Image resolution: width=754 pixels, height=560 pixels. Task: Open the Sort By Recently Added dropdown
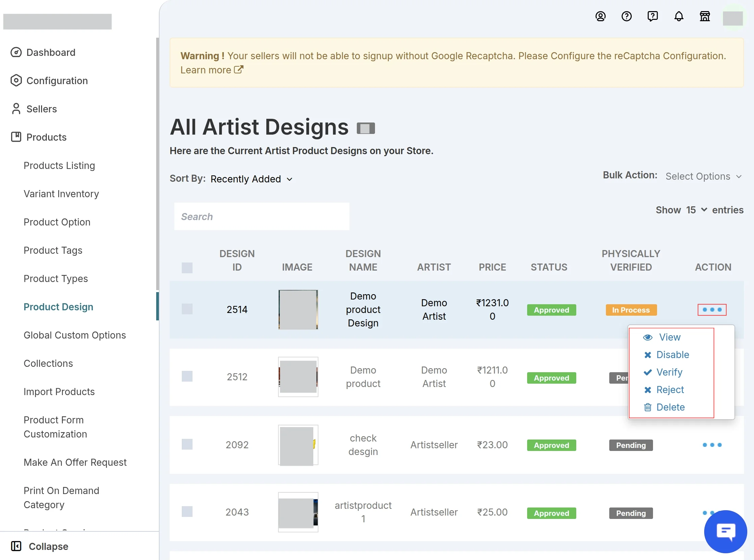coord(251,179)
